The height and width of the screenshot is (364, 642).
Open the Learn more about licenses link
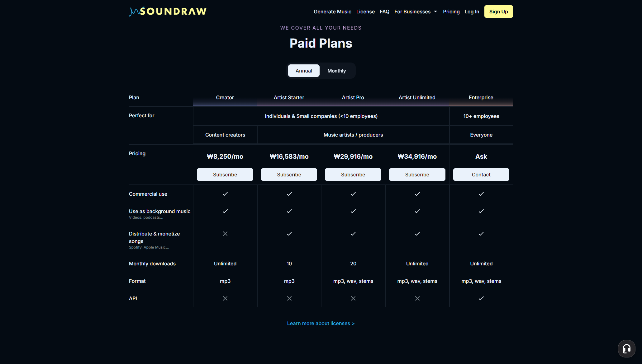click(321, 323)
